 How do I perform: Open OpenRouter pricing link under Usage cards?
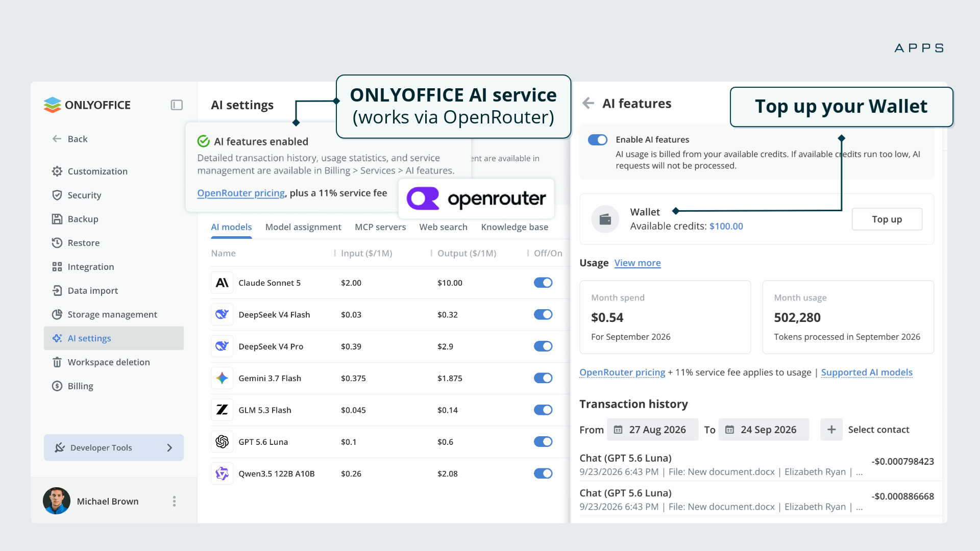[622, 372]
